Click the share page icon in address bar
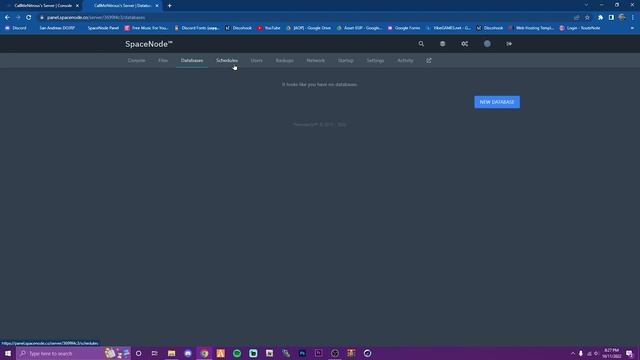 (576, 18)
